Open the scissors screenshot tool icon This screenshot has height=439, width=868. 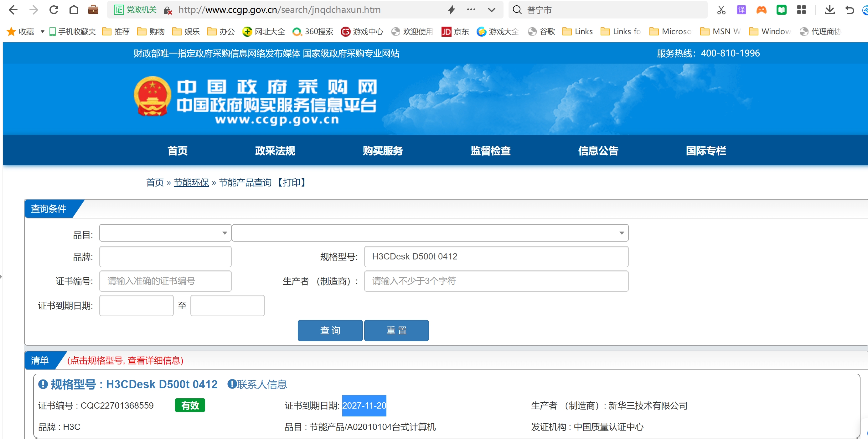tap(721, 10)
